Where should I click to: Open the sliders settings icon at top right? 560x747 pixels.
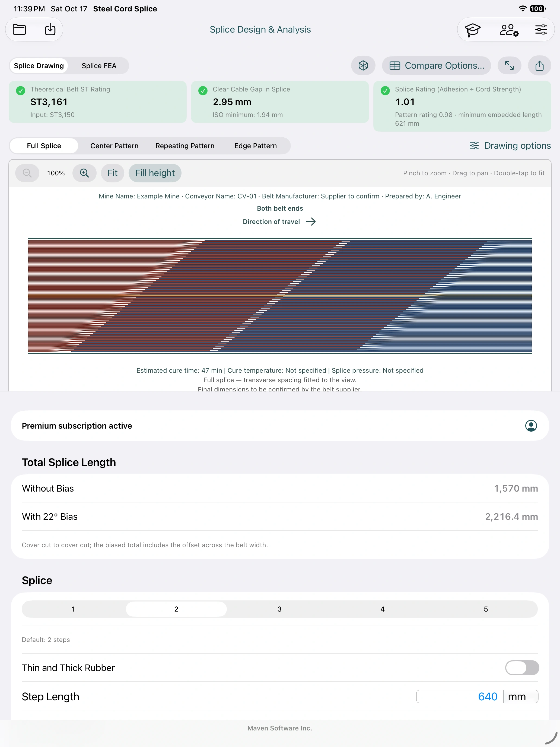click(541, 30)
